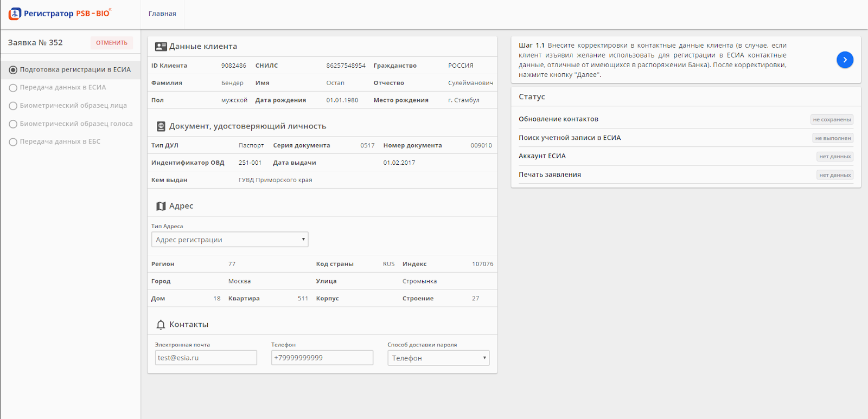Screen dimensions: 868x419
Task: Click the identity document section icon
Action: [161, 126]
